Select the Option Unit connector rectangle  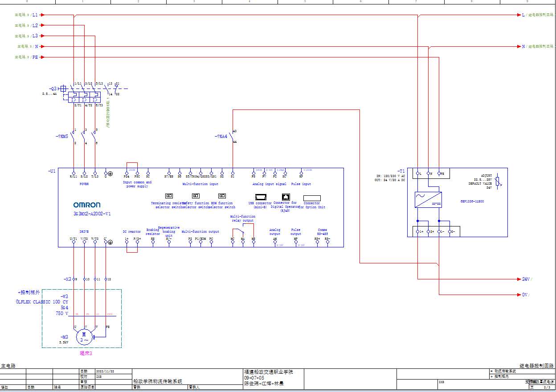coord(312,198)
